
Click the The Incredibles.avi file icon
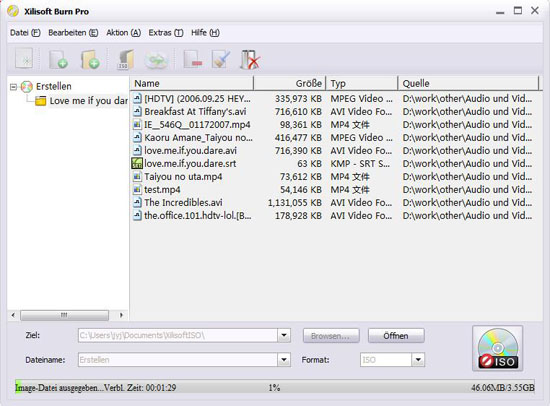tap(137, 202)
